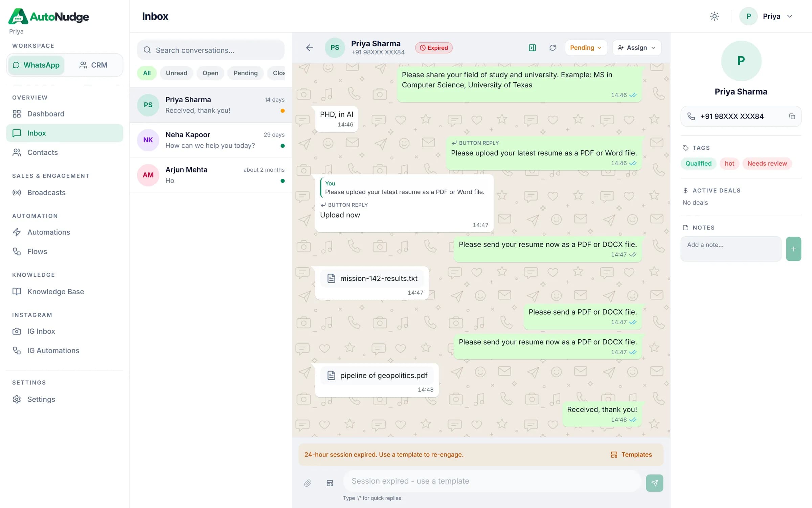812x508 pixels.
Task: Open pipeline of geopolitics.pdf attachment
Action: point(377,376)
